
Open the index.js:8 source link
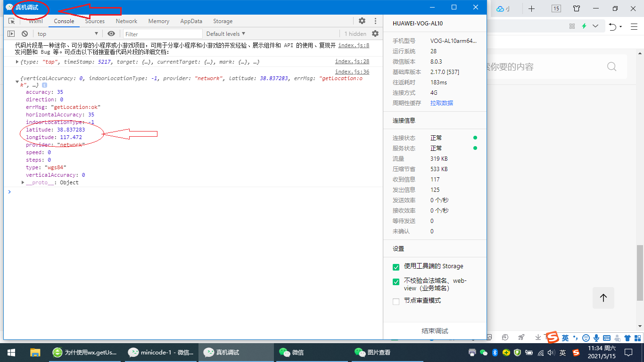[354, 45]
